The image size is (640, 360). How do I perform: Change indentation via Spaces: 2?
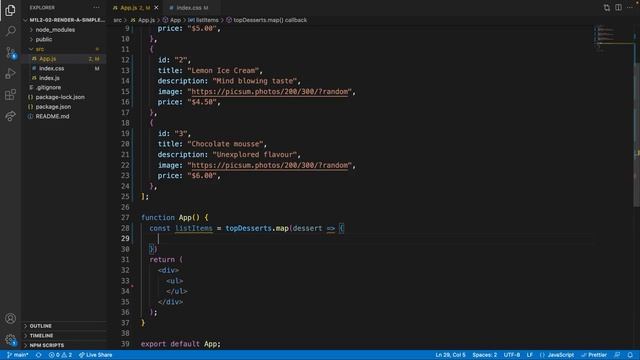click(x=484, y=355)
